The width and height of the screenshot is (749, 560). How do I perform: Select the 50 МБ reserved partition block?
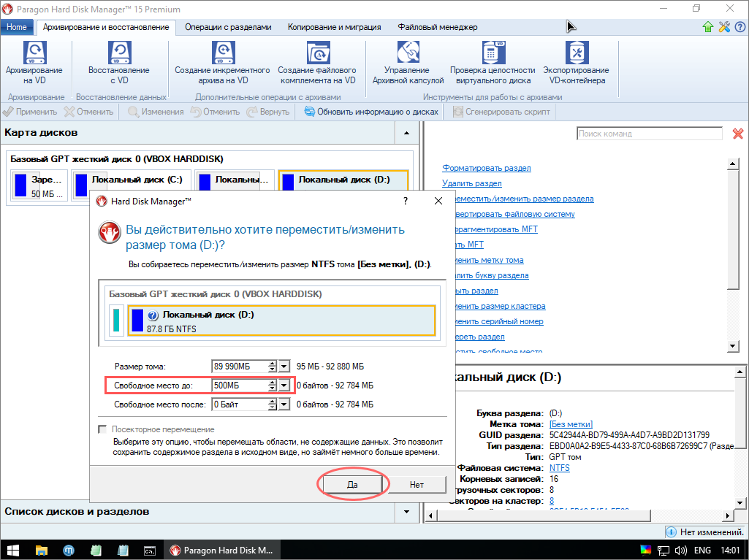[x=39, y=185]
